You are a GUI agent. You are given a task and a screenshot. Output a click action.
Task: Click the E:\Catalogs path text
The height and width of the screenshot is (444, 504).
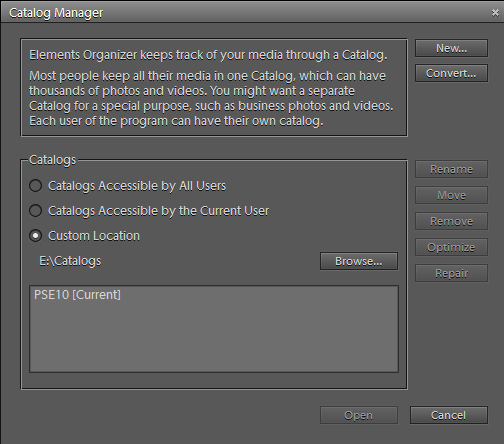click(x=70, y=261)
